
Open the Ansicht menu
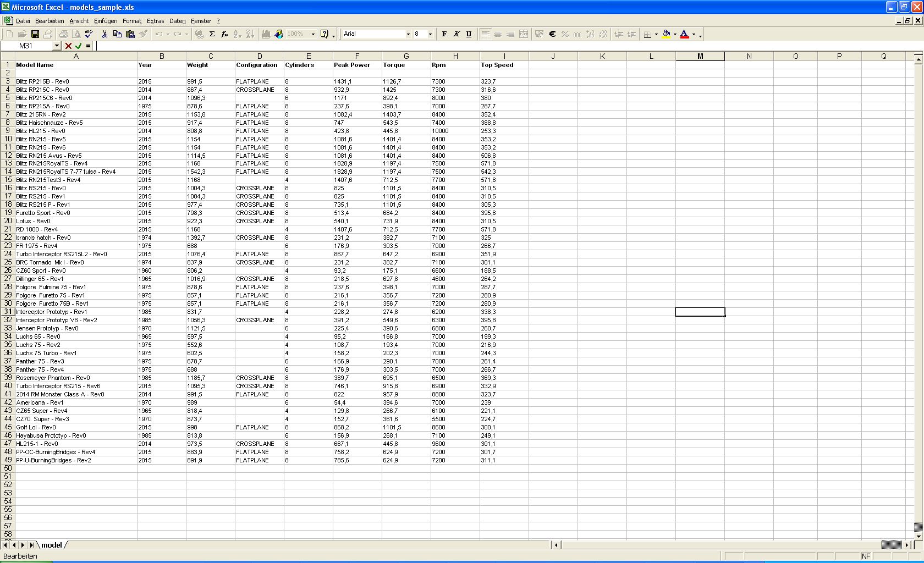79,21
